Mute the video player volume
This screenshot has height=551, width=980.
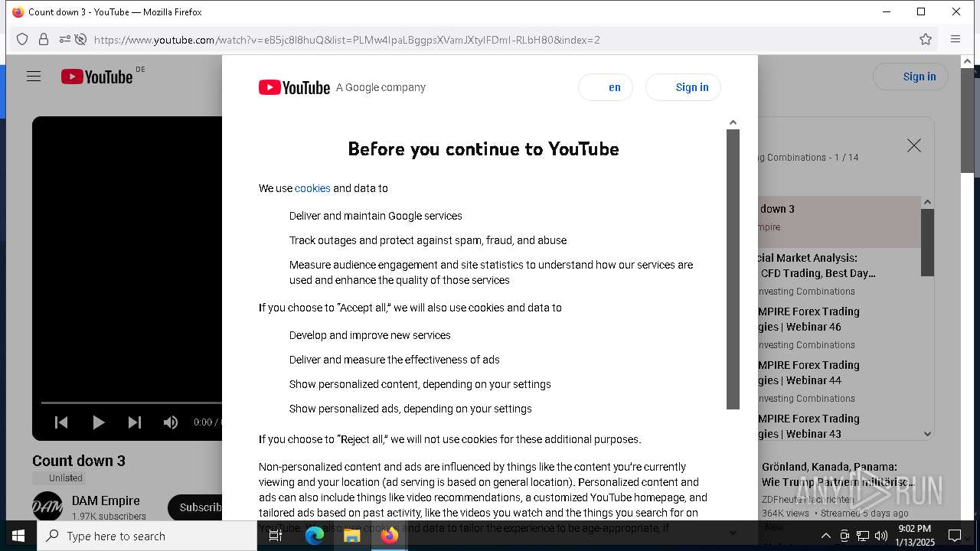click(171, 422)
